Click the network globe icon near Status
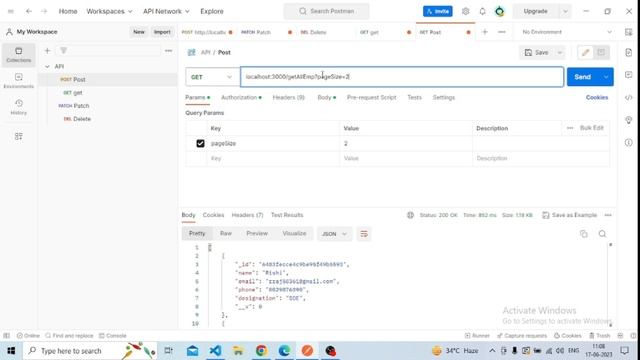The height and width of the screenshot is (360, 640). tap(410, 215)
